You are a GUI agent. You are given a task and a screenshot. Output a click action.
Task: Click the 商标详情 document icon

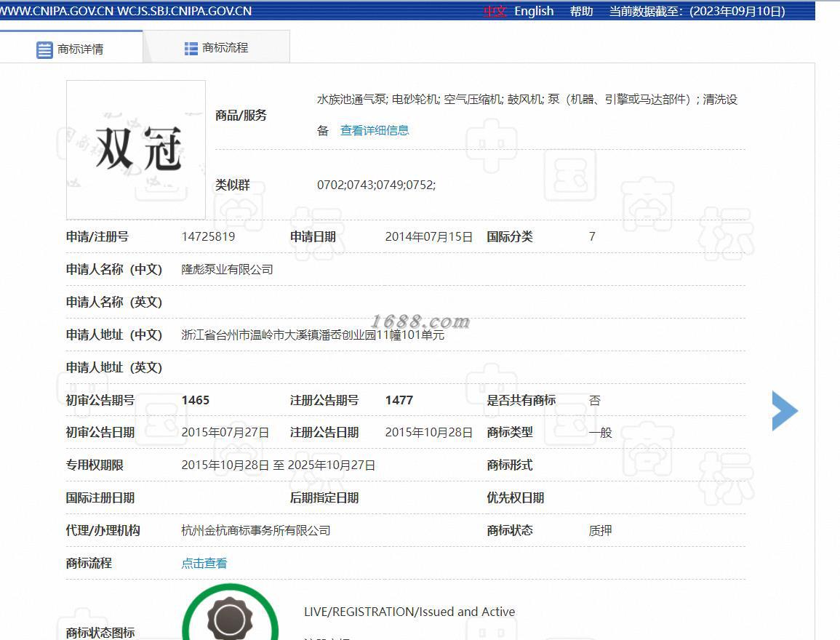click(x=44, y=49)
